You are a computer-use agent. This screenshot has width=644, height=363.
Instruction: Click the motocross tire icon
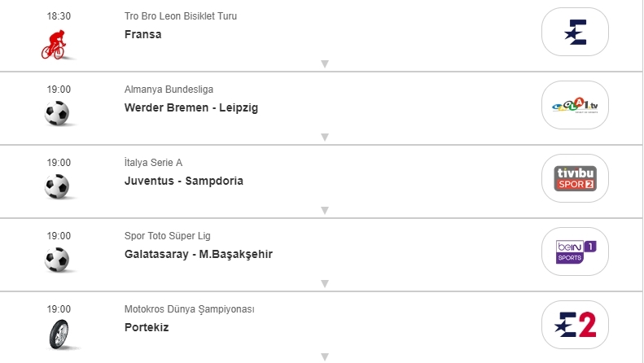tap(58, 334)
